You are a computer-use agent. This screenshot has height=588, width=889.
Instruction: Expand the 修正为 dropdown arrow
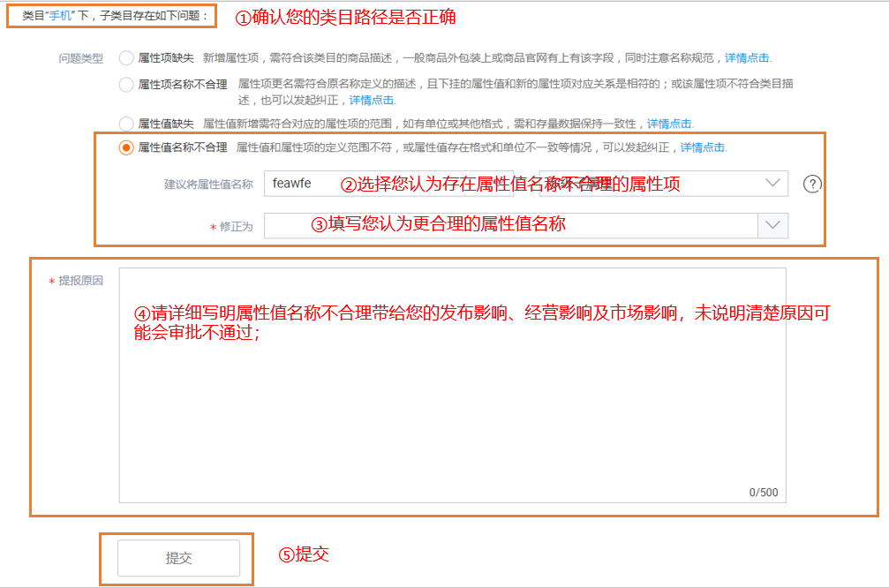[x=772, y=226]
